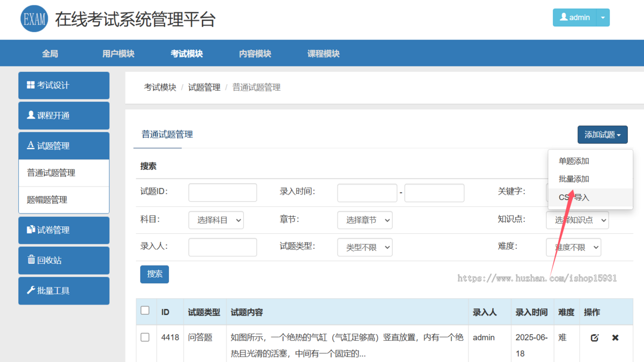Open the 选择章节 dropdown
This screenshot has width=644, height=362.
(365, 220)
